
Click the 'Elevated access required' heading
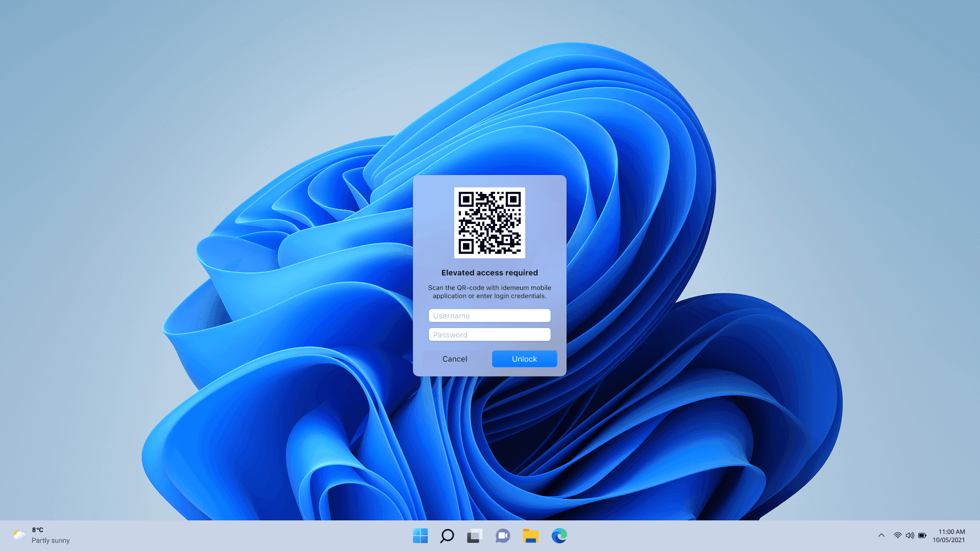pos(489,273)
